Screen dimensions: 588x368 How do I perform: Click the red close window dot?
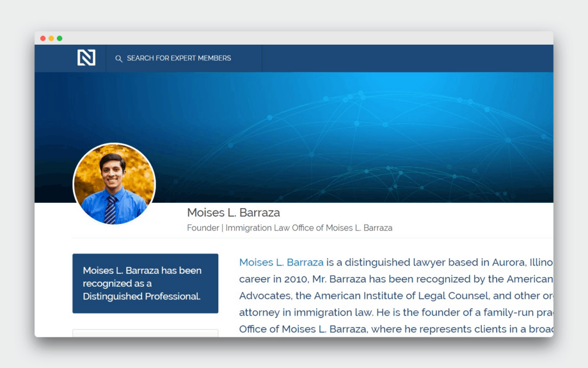(x=43, y=38)
